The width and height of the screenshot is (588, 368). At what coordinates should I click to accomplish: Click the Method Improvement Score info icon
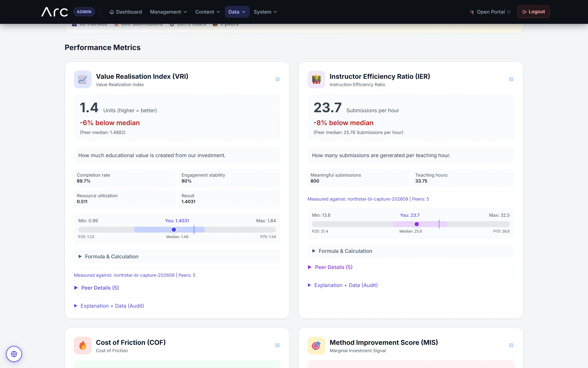pos(511,345)
